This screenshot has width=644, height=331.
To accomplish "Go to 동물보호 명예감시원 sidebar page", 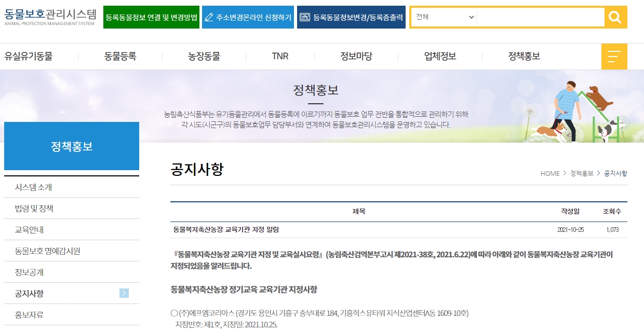I will pyautogui.click(x=48, y=251).
